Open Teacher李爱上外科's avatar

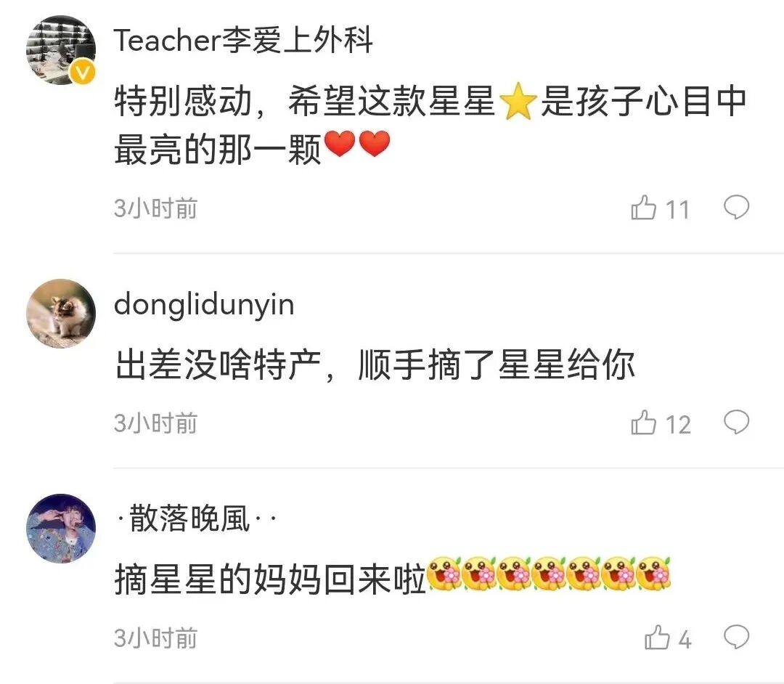pos(60,50)
